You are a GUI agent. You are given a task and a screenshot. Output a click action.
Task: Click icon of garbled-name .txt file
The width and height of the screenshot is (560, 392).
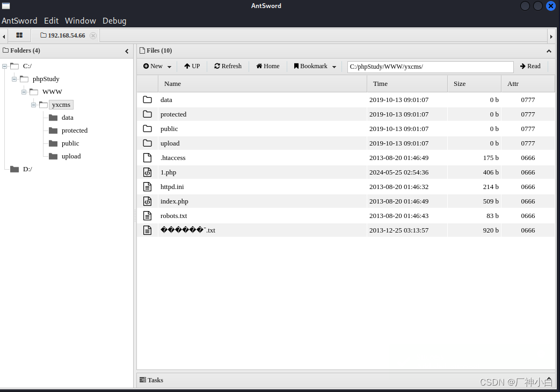(x=148, y=230)
